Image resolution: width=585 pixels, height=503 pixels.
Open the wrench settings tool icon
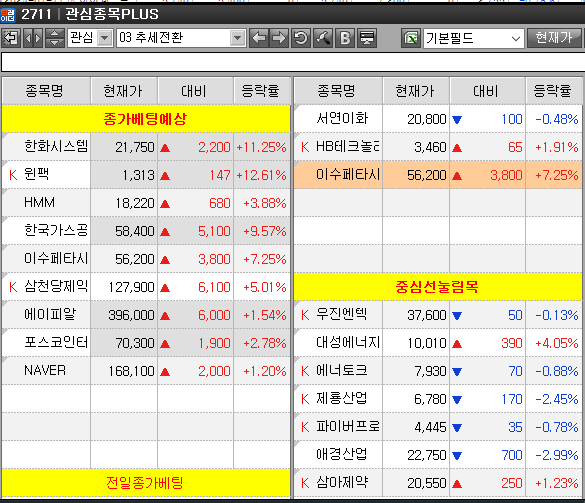coord(323,38)
